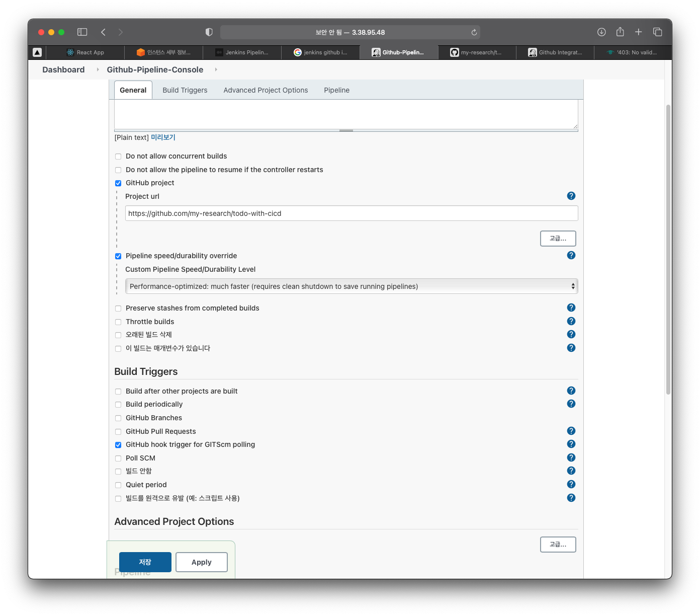Reload the page using refresh icon
This screenshot has width=700, height=616.
(x=474, y=32)
